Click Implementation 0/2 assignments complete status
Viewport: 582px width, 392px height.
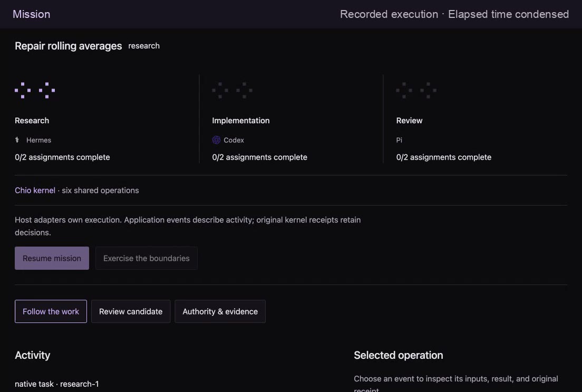click(260, 157)
